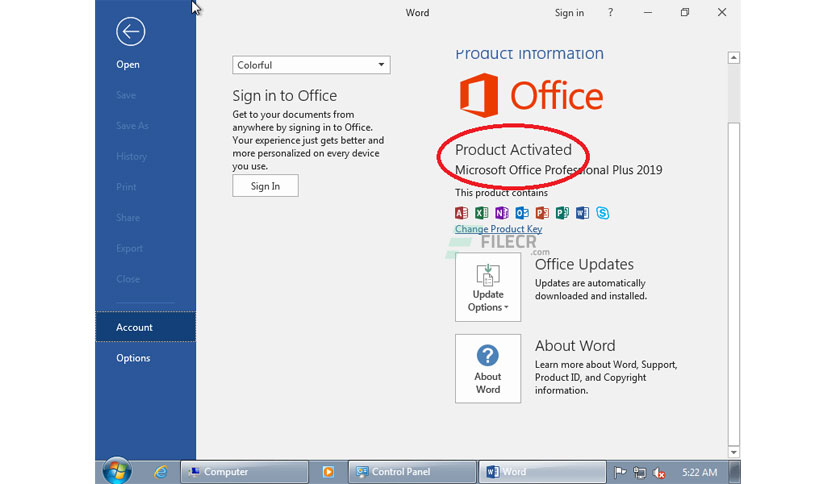Switch to Control Panel taskbar window
The height and width of the screenshot is (484, 836).
pyautogui.click(x=412, y=472)
